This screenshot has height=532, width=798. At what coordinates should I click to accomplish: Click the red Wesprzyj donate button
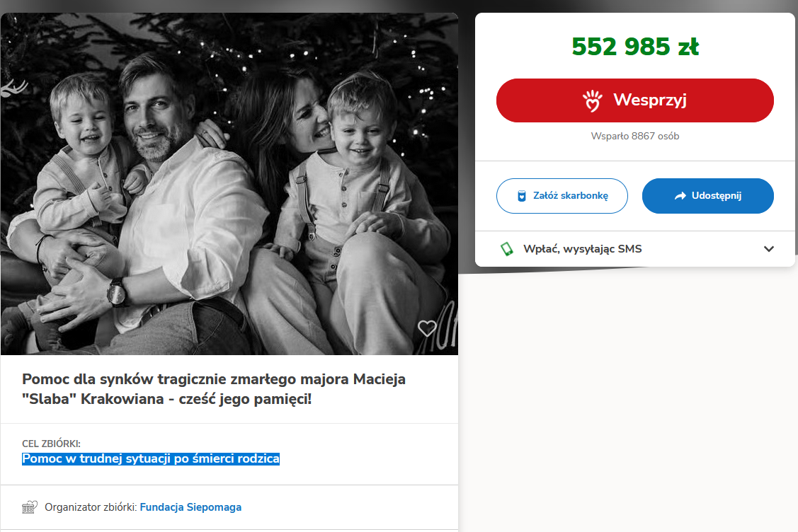pyautogui.click(x=634, y=100)
